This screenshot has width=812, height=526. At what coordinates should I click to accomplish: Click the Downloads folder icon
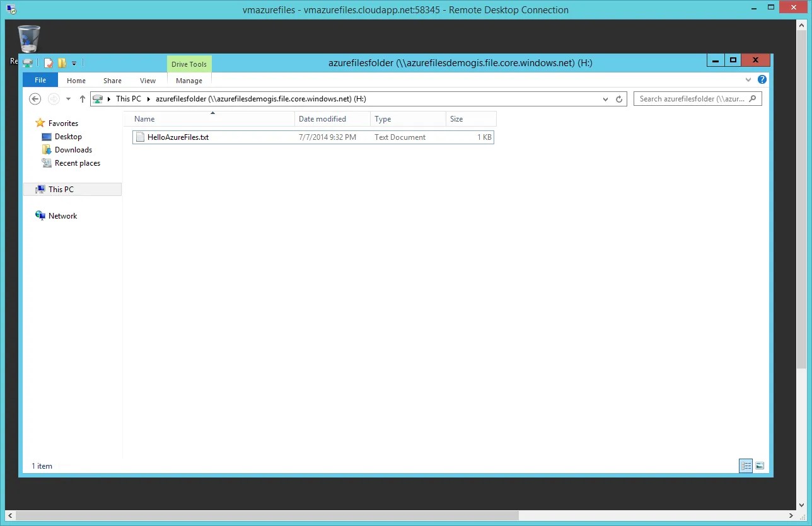click(46, 150)
